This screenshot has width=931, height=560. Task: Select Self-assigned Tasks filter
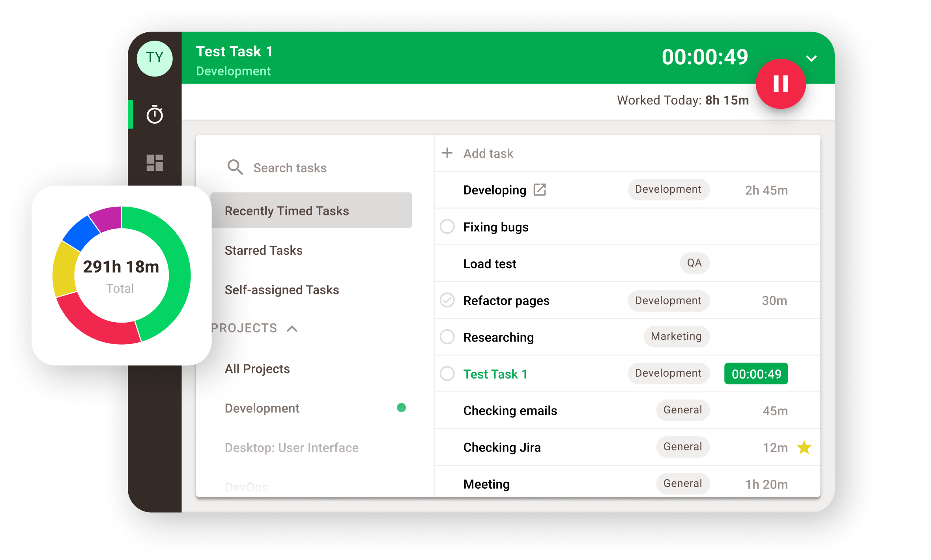282,290
